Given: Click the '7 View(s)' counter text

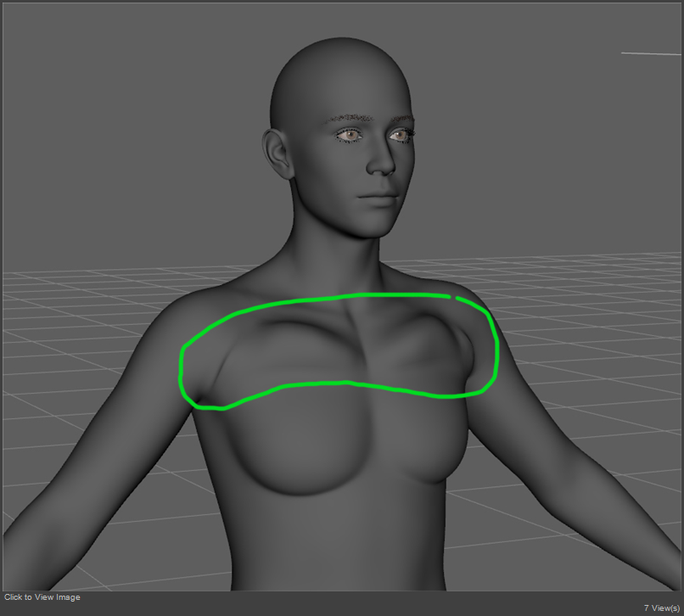Looking at the screenshot, I should (x=661, y=608).
